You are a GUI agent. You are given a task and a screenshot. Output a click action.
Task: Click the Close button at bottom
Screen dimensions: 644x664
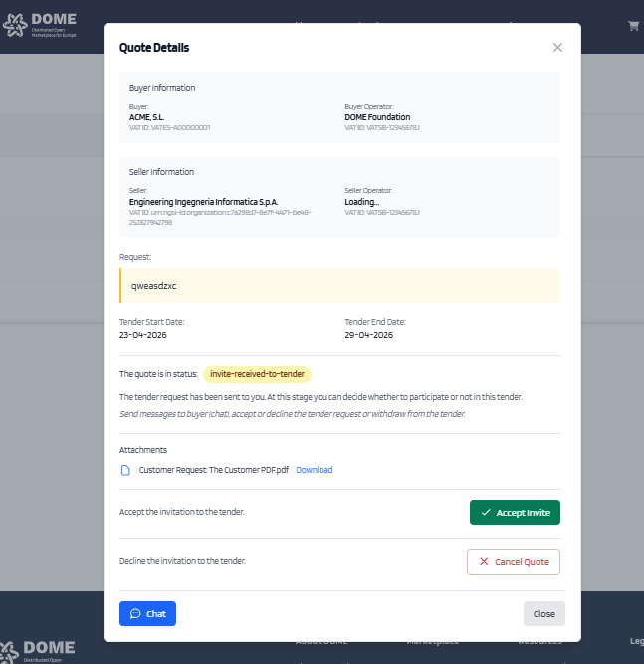point(544,613)
